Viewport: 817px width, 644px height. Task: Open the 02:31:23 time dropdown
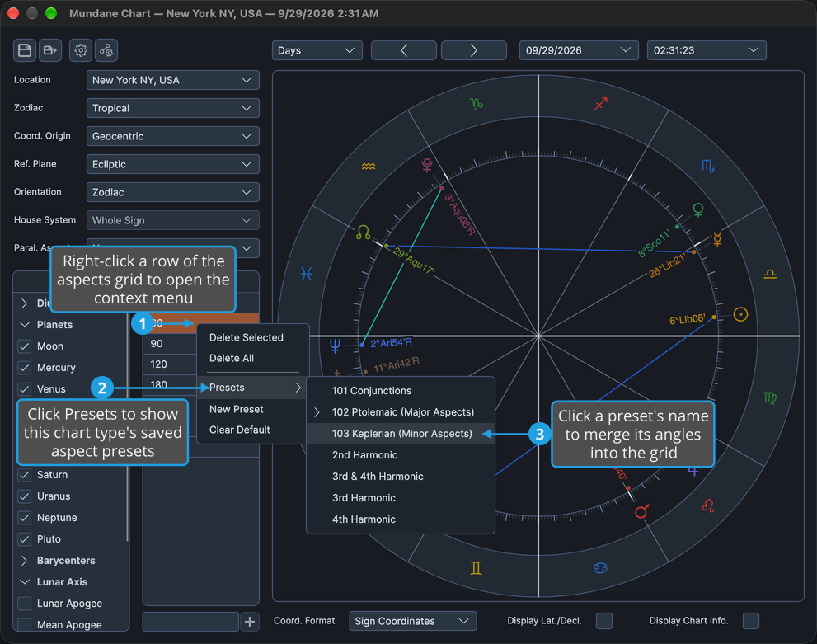(707, 50)
